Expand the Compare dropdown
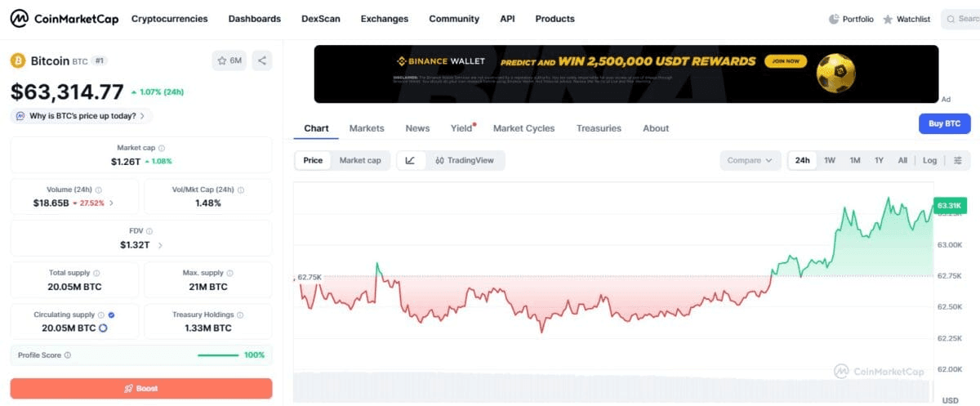The width and height of the screenshot is (980, 406). click(x=750, y=160)
